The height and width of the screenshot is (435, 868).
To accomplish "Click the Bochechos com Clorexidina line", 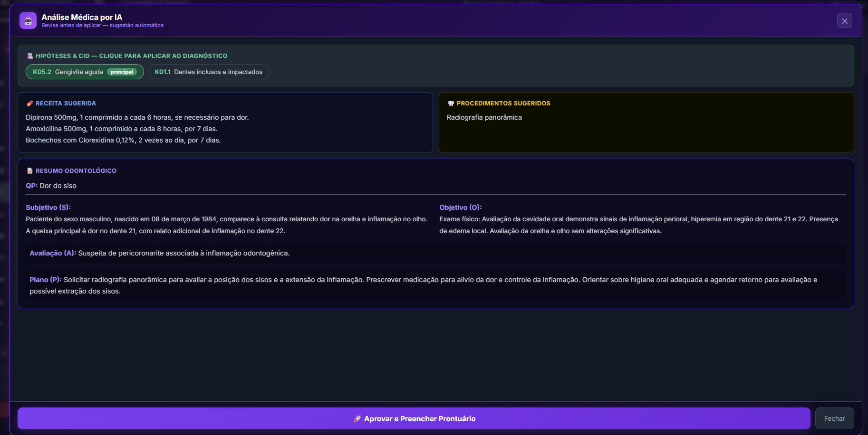I will click(x=123, y=140).
